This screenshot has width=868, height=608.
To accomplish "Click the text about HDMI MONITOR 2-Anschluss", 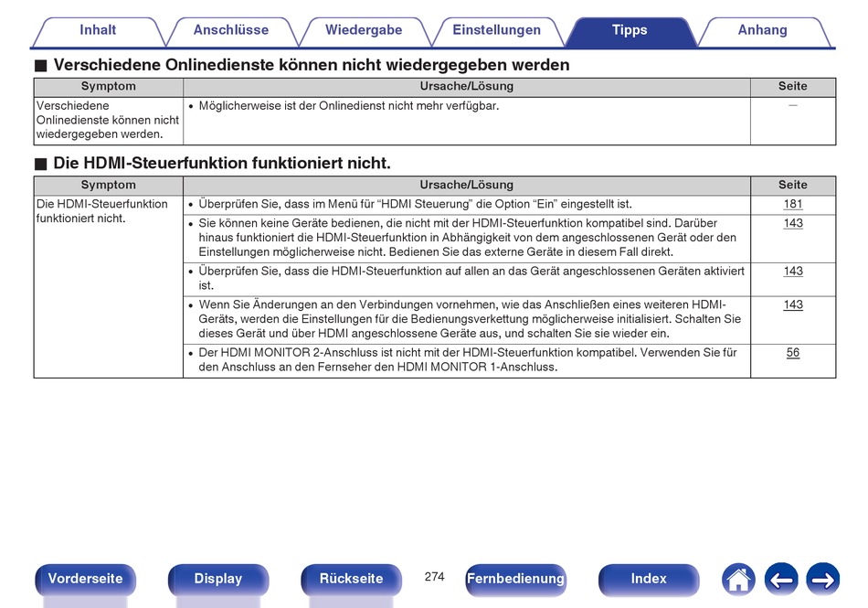I will (468, 360).
